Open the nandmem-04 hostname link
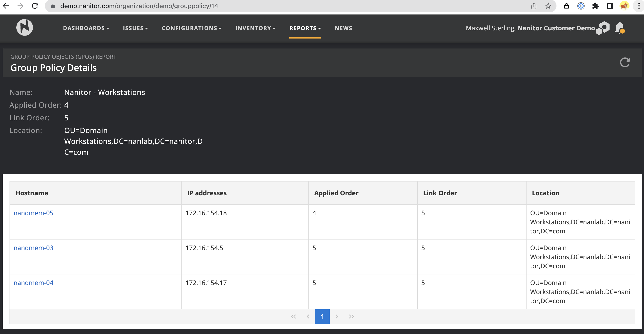This screenshot has width=644, height=334. (33, 283)
